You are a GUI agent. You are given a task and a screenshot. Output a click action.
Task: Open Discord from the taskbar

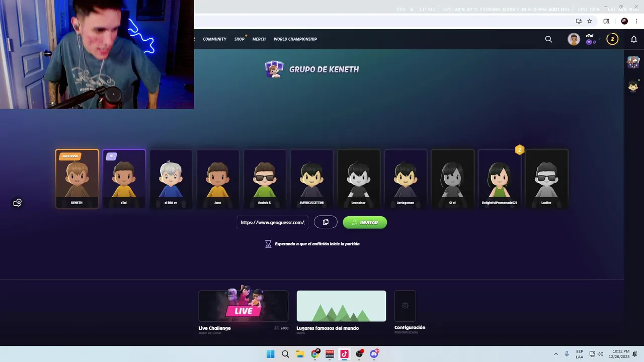374,354
